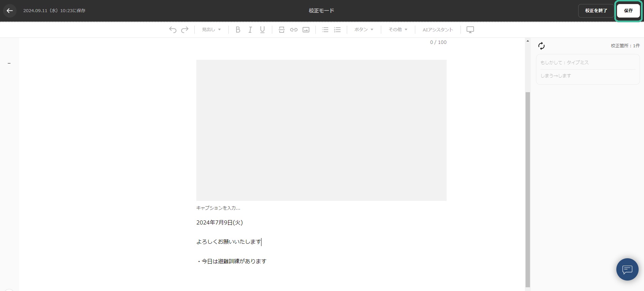Screen dimensions: 644x291
Task: Toggle bold formatting
Action: pos(238,30)
